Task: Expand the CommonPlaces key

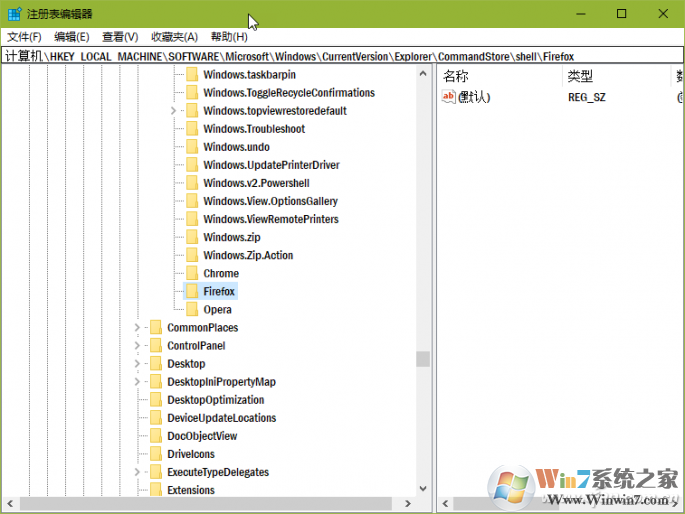Action: tap(137, 328)
